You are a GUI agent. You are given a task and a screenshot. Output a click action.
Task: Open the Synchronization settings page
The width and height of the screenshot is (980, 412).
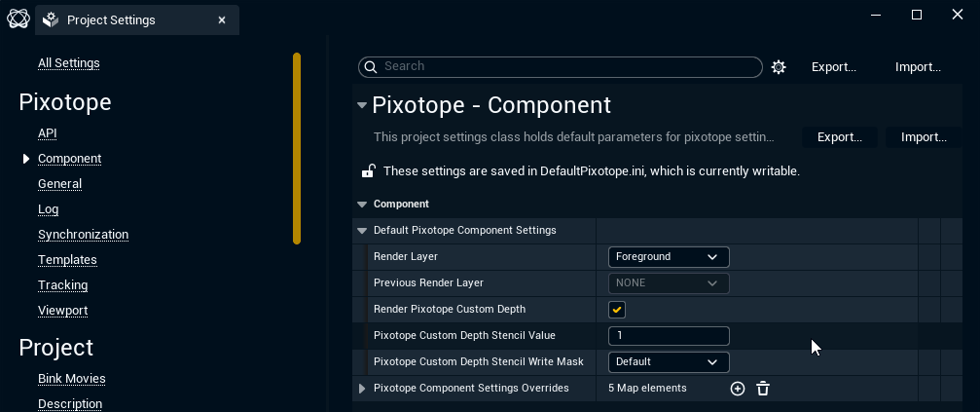(x=83, y=235)
